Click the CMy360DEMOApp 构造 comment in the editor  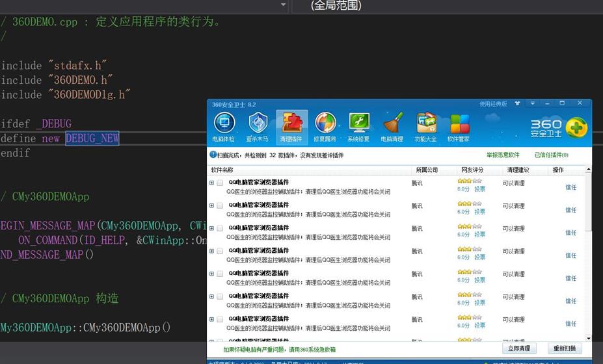tap(60, 298)
